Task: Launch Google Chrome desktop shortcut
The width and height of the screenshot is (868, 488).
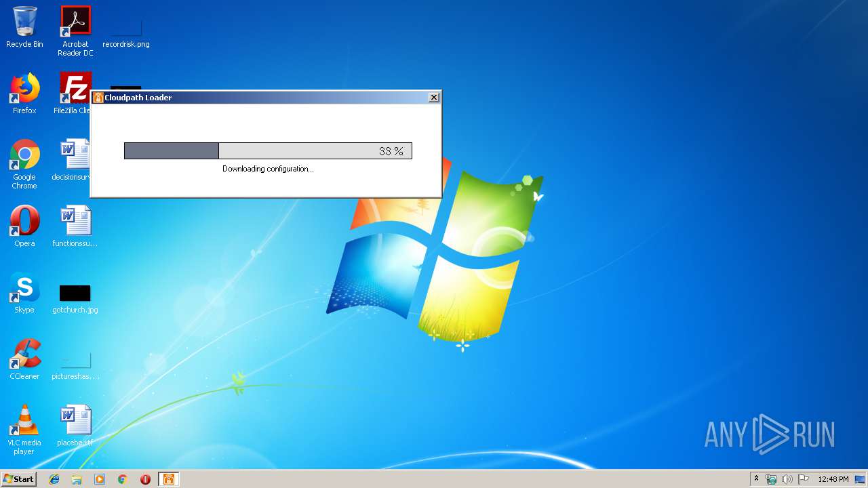Action: pos(24,164)
